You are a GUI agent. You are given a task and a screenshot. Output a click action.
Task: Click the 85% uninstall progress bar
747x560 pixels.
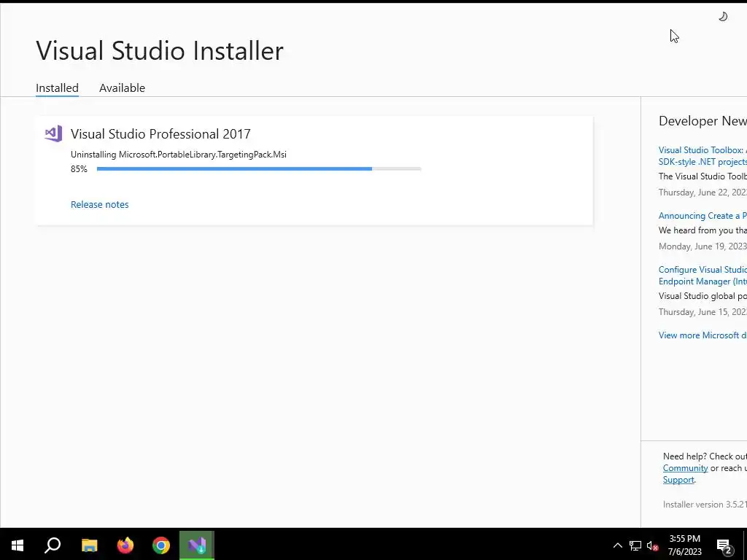259,168
